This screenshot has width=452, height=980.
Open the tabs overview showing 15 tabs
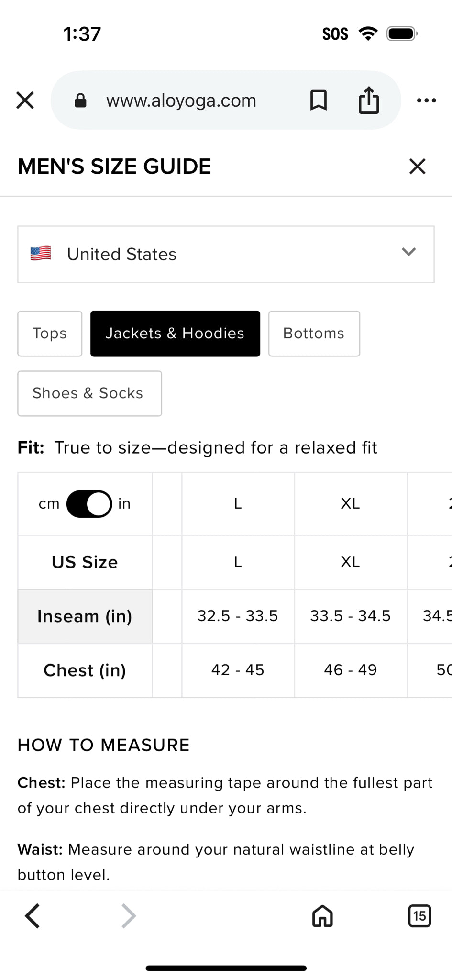coord(419,916)
